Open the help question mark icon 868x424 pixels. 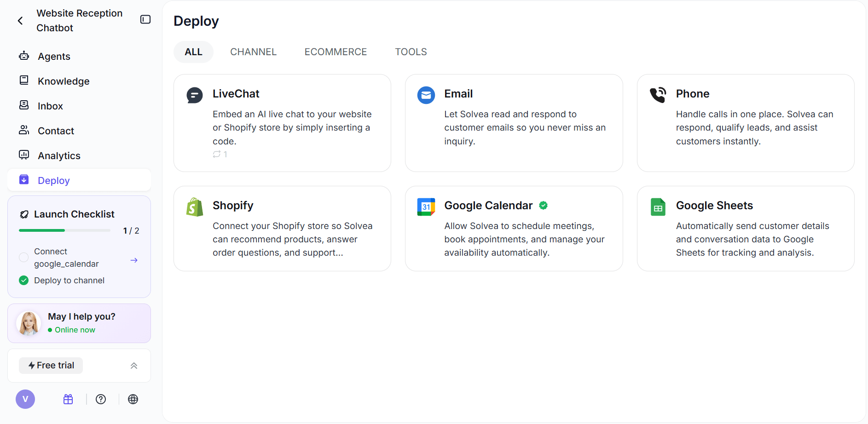[101, 399]
